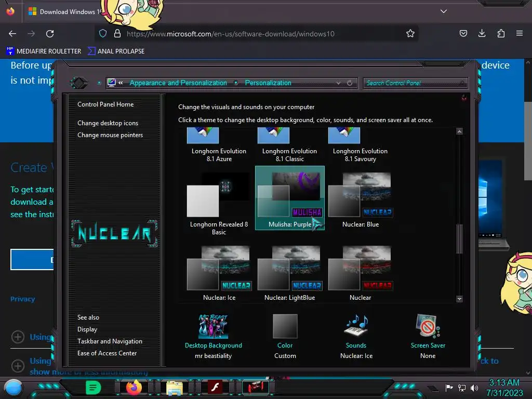This screenshot has height=399, width=532.
Task: Select Longhorn Evolution 8.1 Savoury theme
Action: click(x=361, y=145)
